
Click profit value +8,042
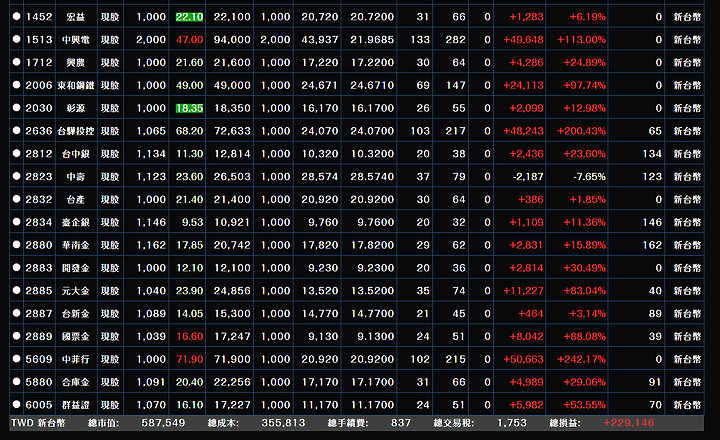tap(527, 337)
